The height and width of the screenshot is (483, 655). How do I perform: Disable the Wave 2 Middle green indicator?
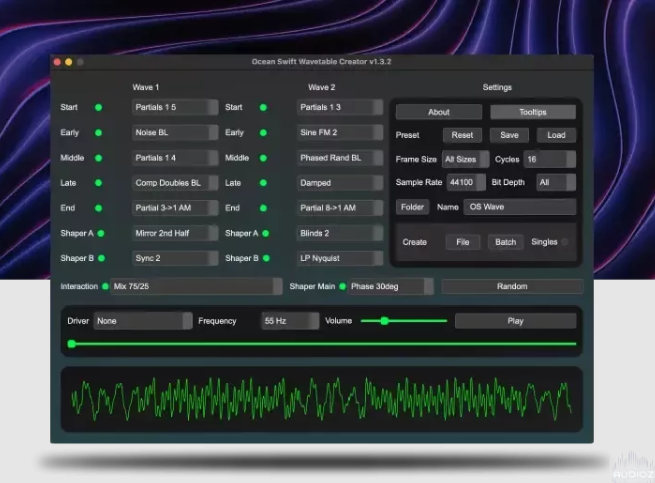pos(264,158)
